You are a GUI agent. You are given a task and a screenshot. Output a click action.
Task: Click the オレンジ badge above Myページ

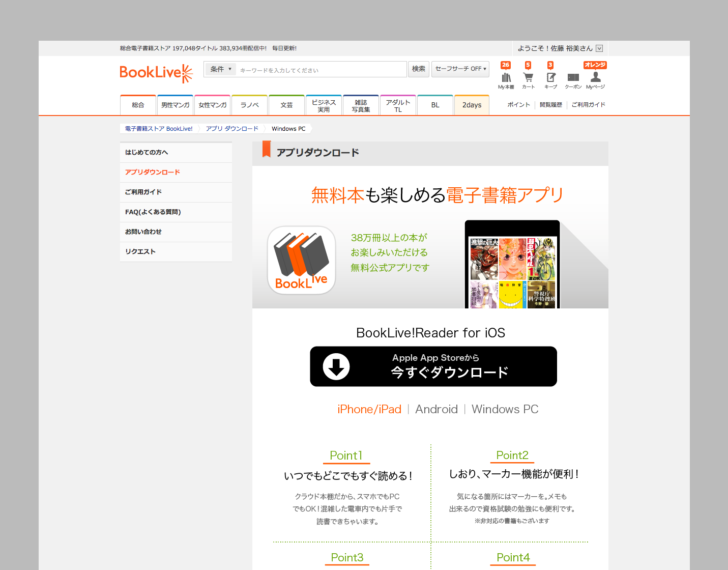[x=595, y=65]
